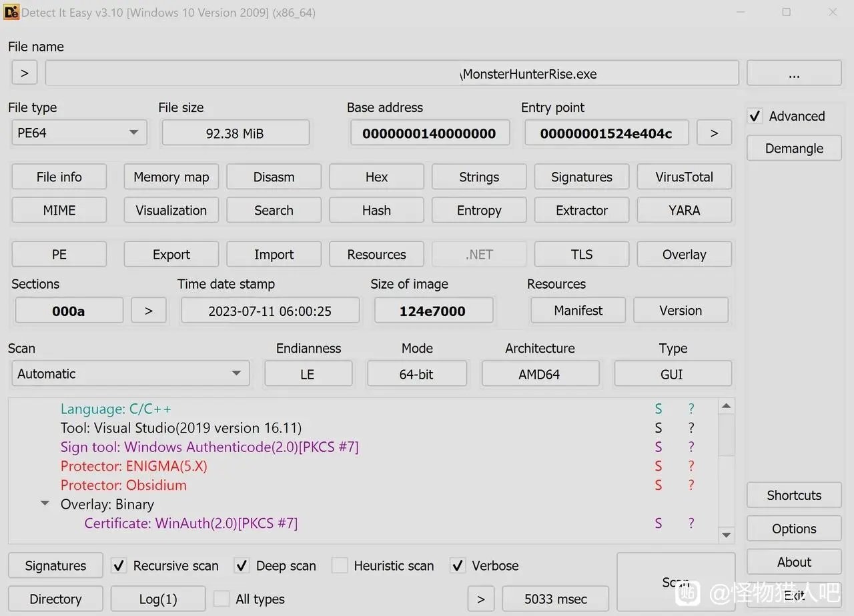Open entry point arrow button
The width and height of the screenshot is (854, 616).
(x=714, y=133)
